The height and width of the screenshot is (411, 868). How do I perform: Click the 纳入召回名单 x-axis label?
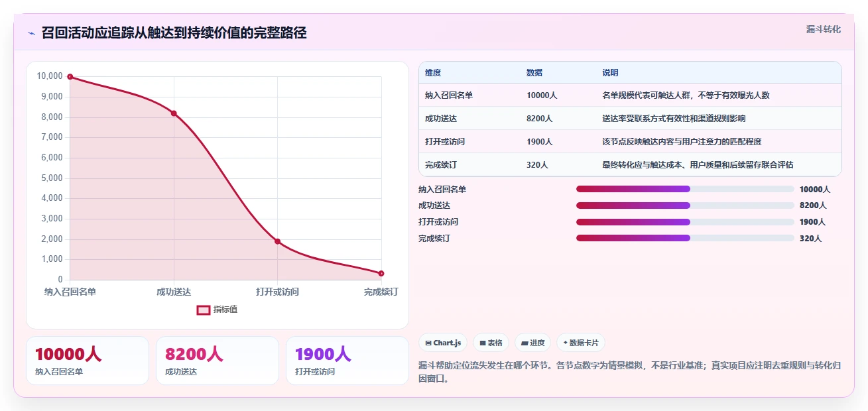(x=70, y=292)
